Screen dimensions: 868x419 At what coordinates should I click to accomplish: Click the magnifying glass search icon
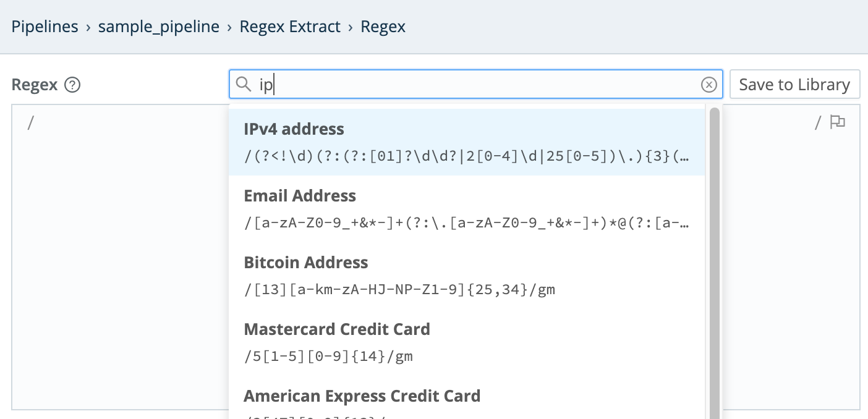click(243, 84)
